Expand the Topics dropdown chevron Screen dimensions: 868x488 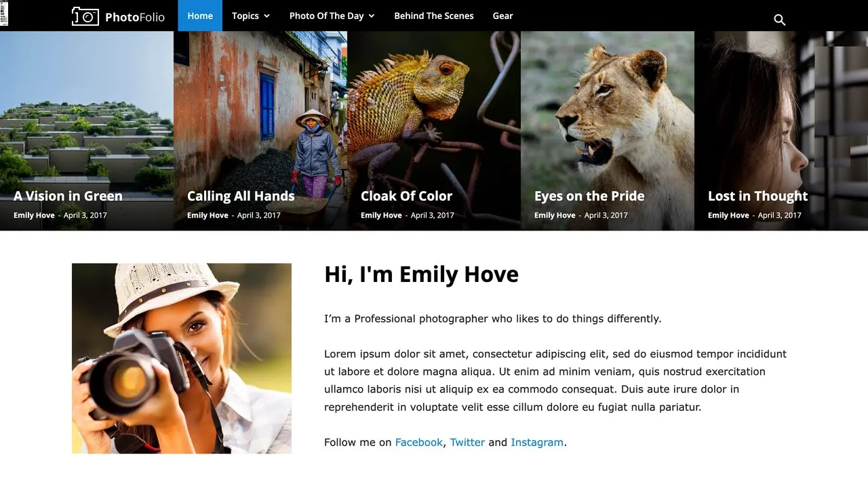click(267, 16)
